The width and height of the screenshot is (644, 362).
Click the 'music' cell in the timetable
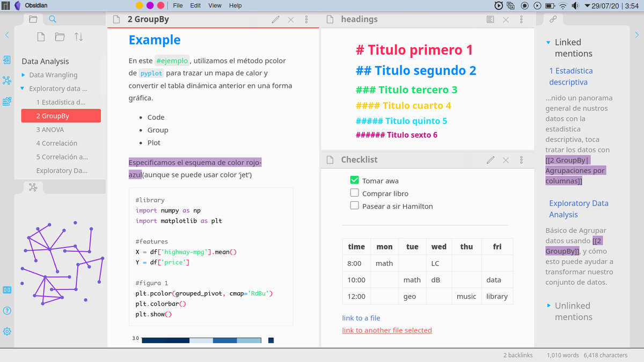tap(466, 296)
